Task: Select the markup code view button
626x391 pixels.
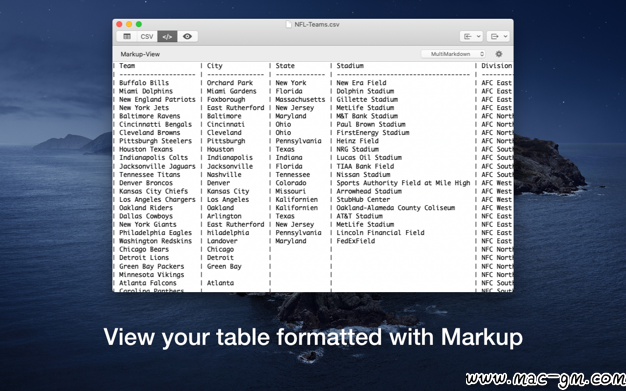Action: 167,36
